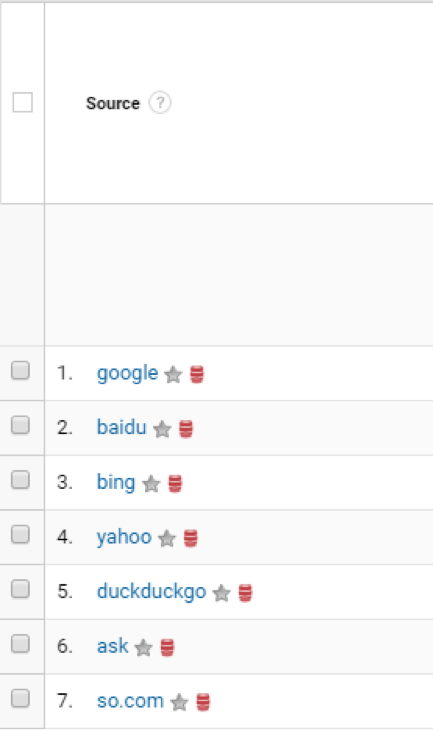Click the red database icon beside google
This screenshot has width=433, height=733.
[197, 374]
